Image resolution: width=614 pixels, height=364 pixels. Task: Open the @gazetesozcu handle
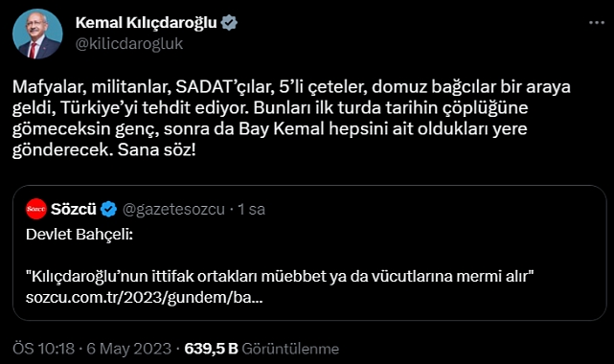(x=174, y=210)
